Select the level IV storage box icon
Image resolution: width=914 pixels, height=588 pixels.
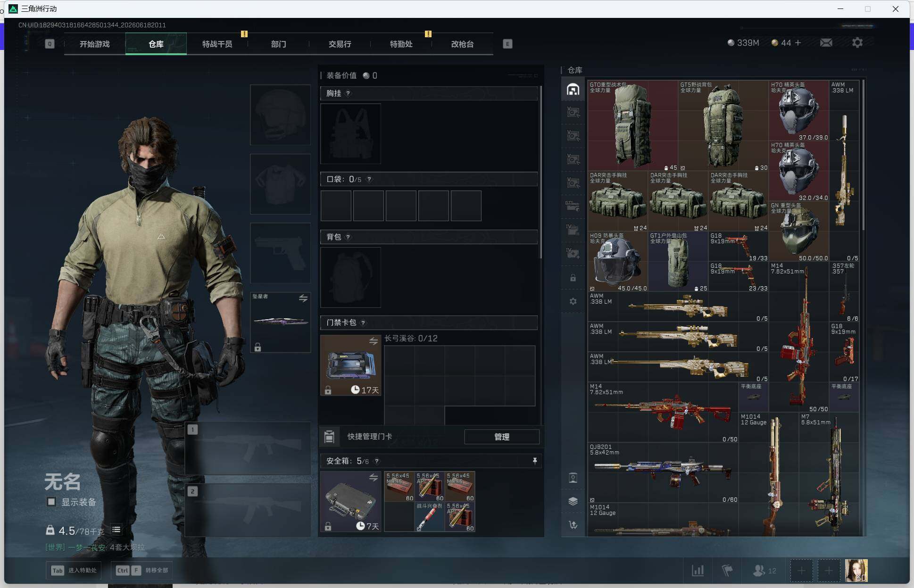point(573,230)
